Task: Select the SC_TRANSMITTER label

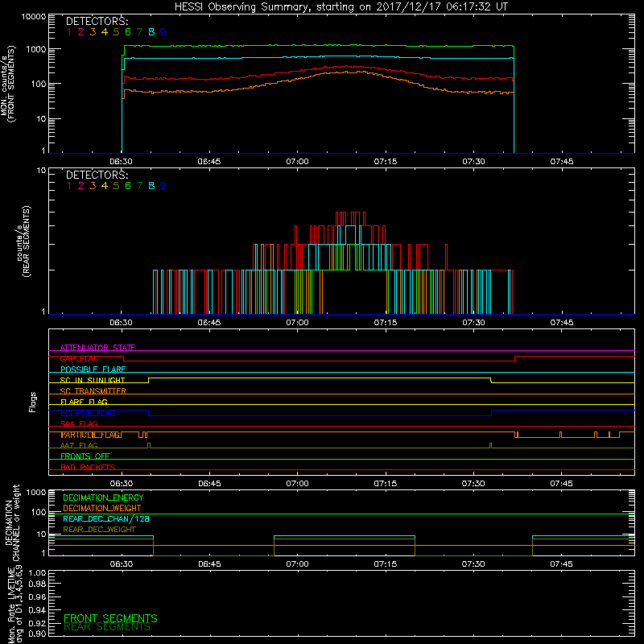Action: click(x=93, y=391)
